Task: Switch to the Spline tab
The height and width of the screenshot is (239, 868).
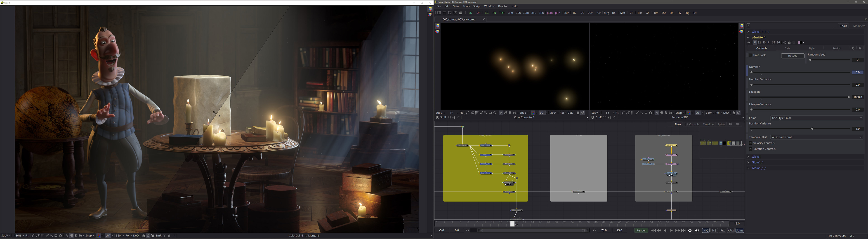Action: (721, 124)
